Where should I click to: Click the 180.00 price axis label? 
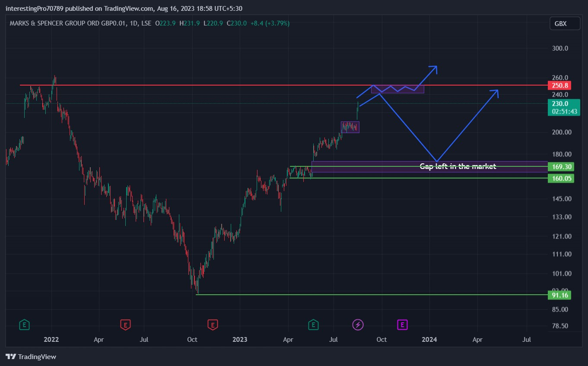point(562,154)
